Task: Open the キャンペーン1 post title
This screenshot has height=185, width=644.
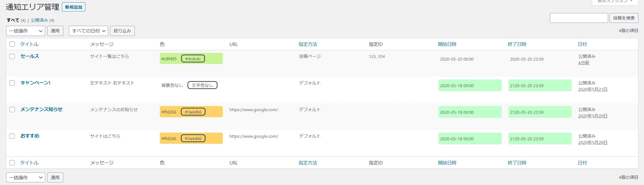Action: (35, 83)
